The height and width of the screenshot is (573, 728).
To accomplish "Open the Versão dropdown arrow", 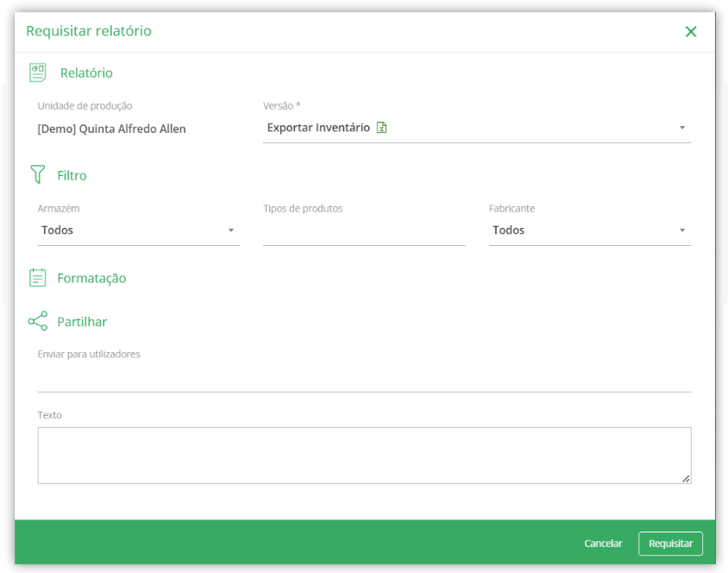I will tap(682, 127).
